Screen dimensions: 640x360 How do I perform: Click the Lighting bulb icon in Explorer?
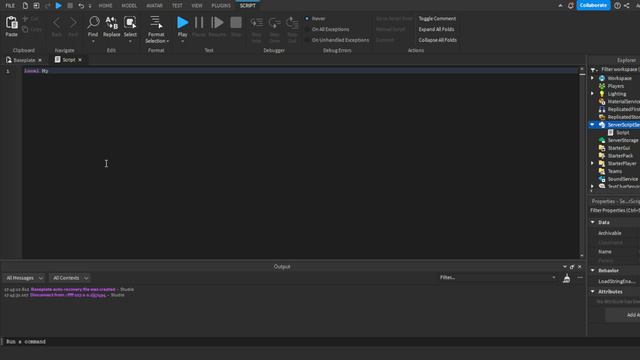click(x=602, y=93)
